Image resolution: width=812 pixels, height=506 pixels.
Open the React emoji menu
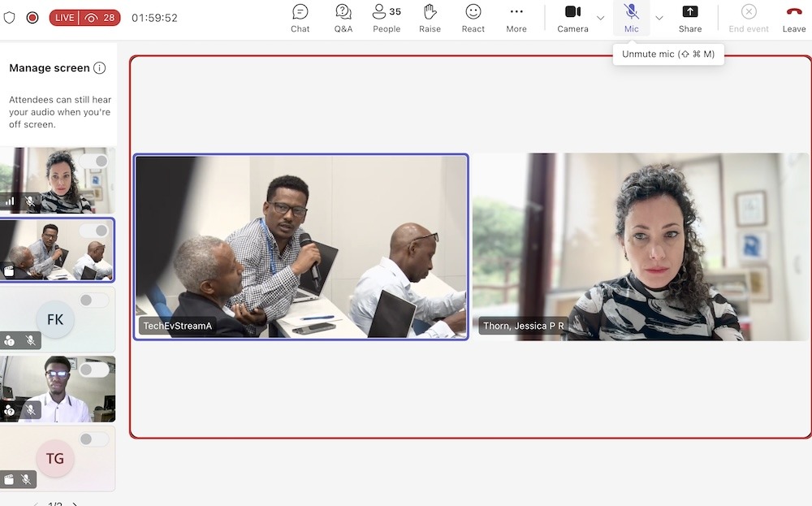point(473,19)
